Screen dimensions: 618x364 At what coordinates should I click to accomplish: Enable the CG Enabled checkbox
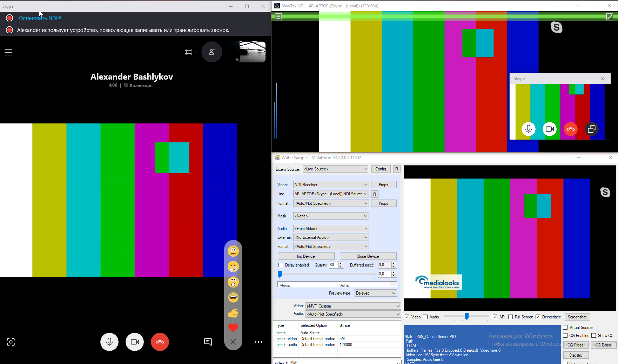(x=565, y=336)
